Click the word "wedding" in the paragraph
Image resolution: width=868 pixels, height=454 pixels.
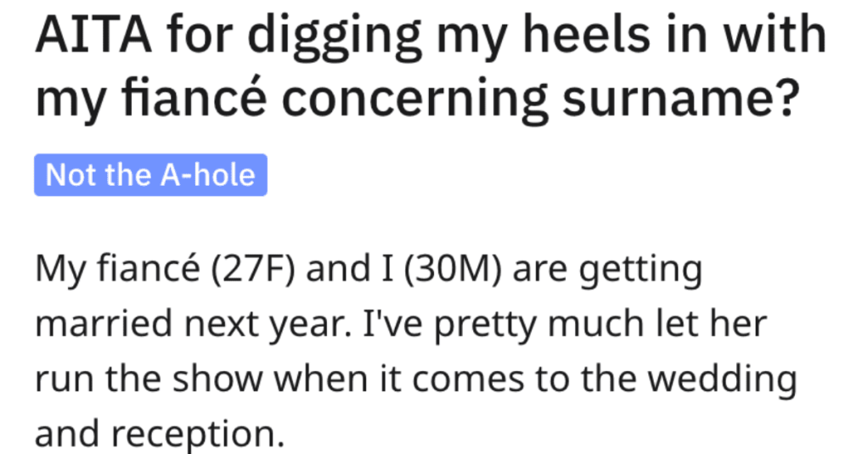pyautogui.click(x=723, y=378)
